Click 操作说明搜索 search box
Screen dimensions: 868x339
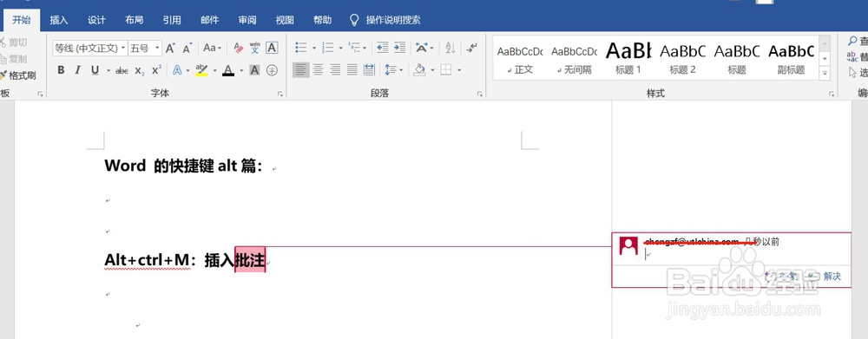coord(386,20)
